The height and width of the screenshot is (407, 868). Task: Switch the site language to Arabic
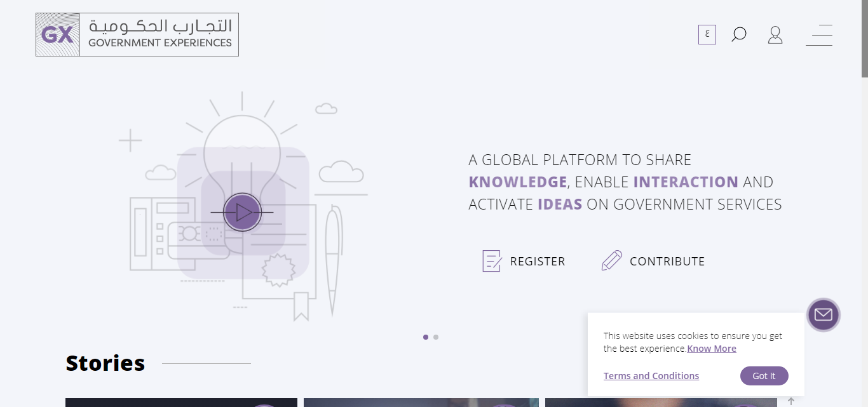707,34
